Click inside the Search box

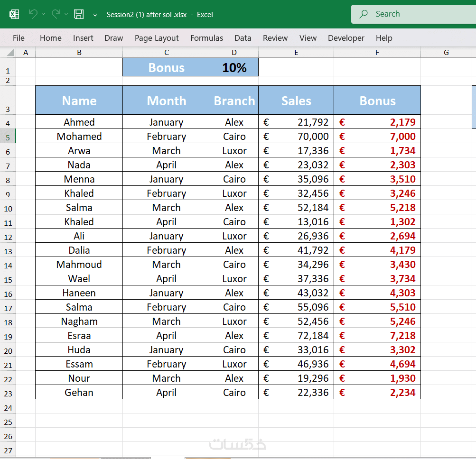(418, 14)
